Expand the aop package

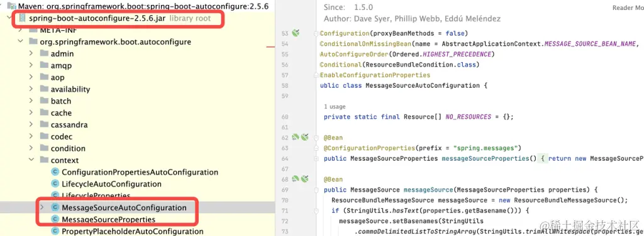(x=31, y=77)
